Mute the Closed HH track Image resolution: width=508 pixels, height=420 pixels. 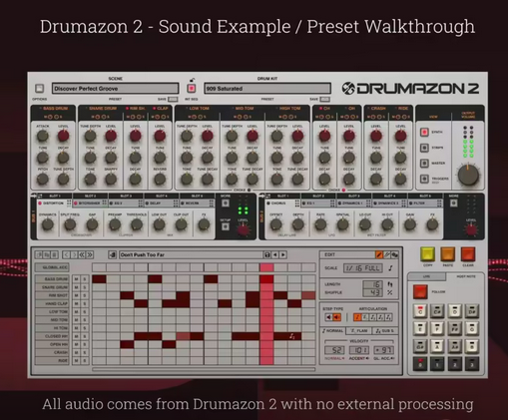[77, 336]
